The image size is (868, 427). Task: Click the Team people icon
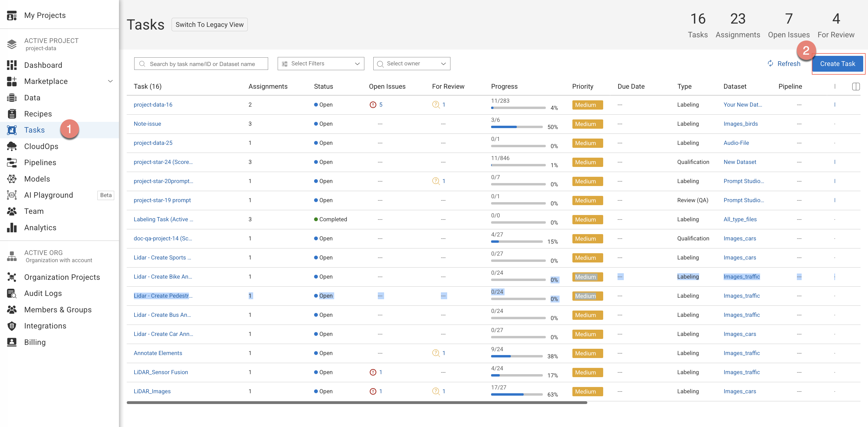coord(12,211)
